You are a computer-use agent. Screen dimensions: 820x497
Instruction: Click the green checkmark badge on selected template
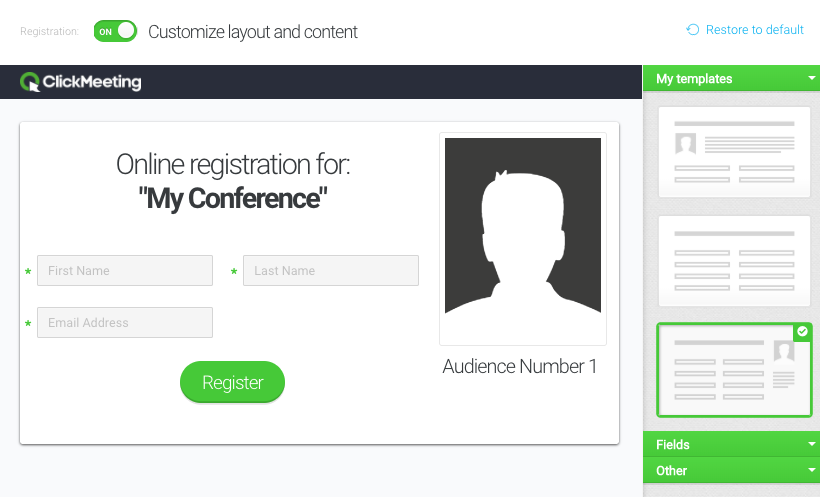[x=802, y=332]
